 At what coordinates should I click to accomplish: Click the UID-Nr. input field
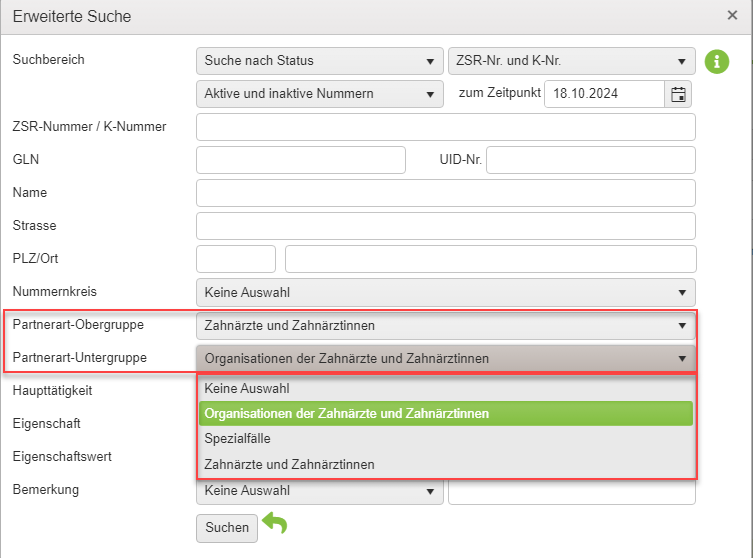coord(591,160)
